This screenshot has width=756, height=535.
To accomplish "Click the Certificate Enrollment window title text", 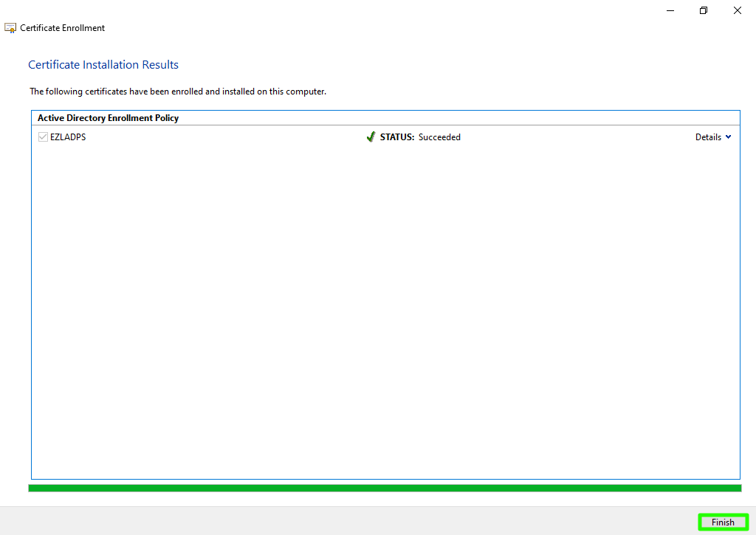I will (x=63, y=28).
